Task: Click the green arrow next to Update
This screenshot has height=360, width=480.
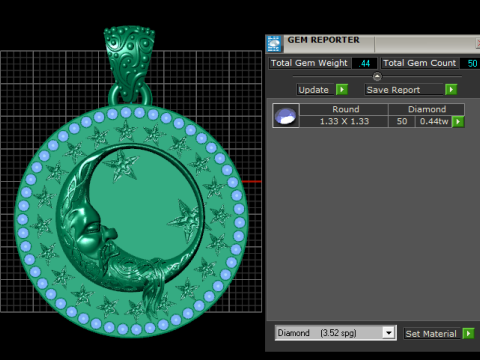Action: (x=342, y=90)
